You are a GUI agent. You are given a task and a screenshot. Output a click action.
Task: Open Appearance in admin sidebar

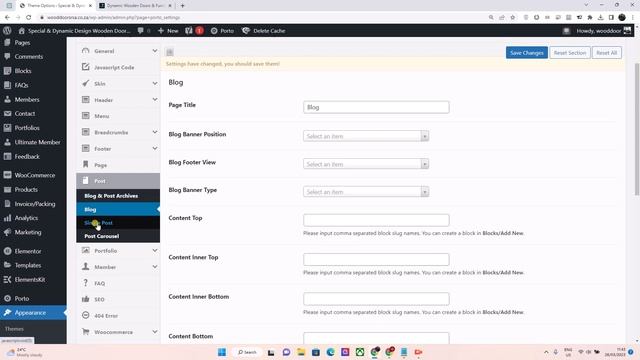tap(33, 313)
